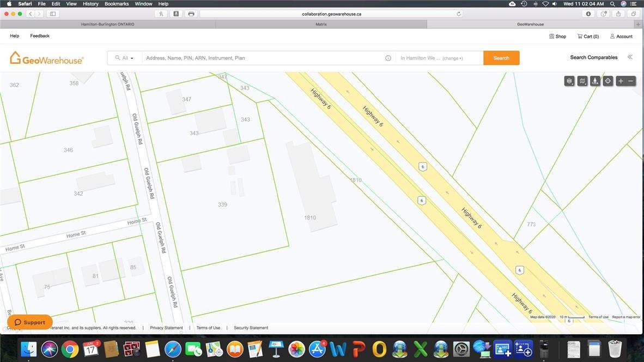Image resolution: width=644 pixels, height=362 pixels.
Task: Reload the page via address bar icon
Action: [x=458, y=14]
